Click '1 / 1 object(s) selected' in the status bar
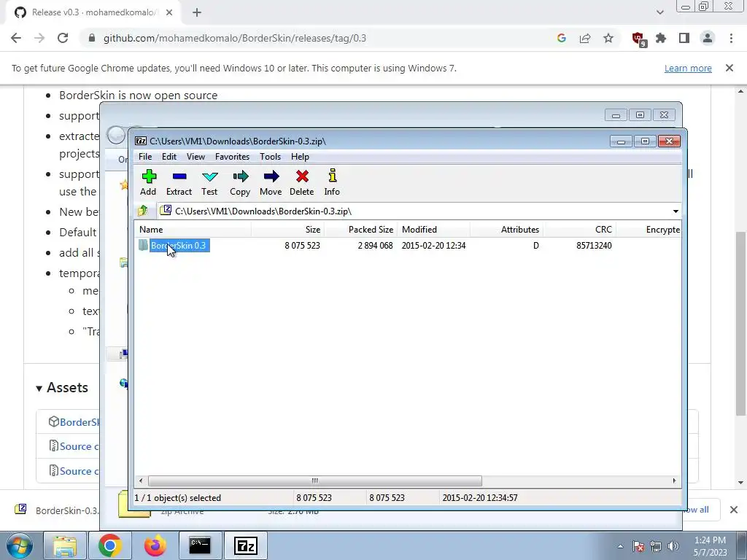The image size is (747, 560). 178,498
